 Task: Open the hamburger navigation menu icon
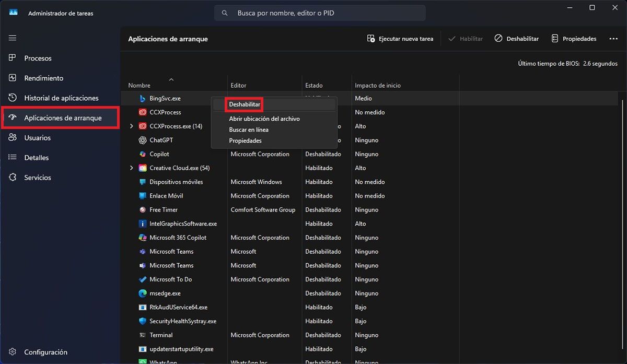coord(13,38)
